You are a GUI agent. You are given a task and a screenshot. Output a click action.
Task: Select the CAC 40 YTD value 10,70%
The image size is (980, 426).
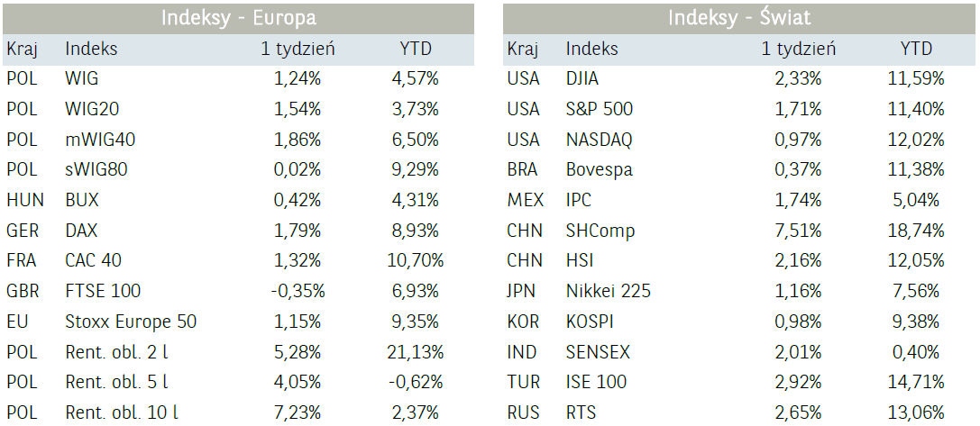point(416,260)
